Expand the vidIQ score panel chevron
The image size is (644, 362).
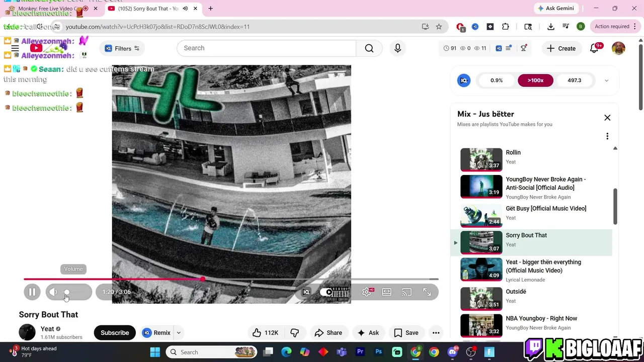606,80
